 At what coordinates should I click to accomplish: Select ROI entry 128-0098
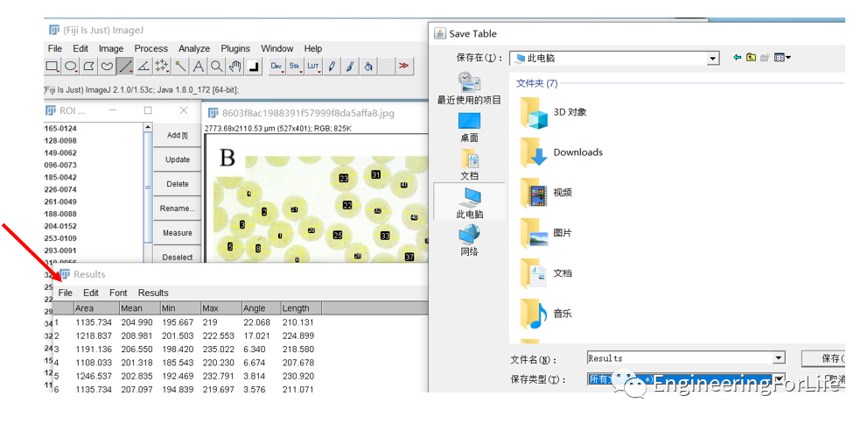pos(60,141)
